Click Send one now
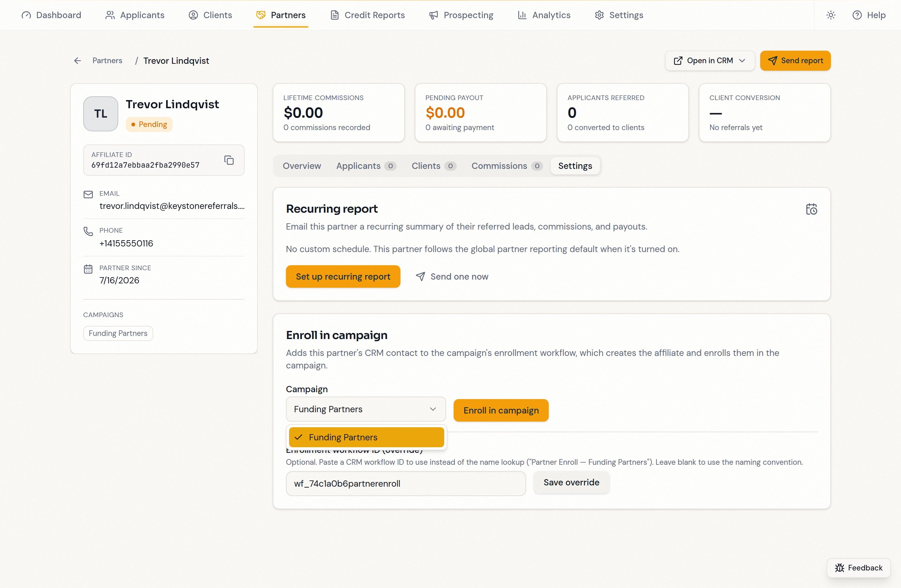The height and width of the screenshot is (588, 901). 452,276
